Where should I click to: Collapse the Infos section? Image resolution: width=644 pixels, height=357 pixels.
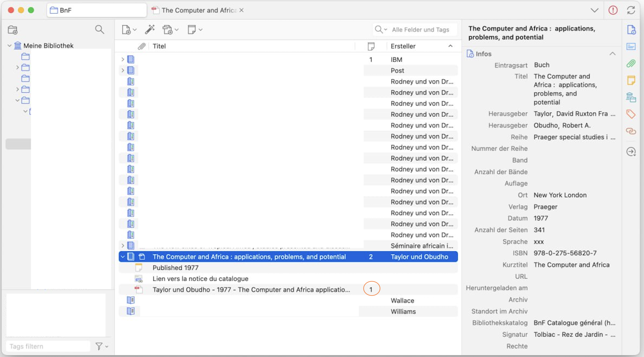[612, 54]
